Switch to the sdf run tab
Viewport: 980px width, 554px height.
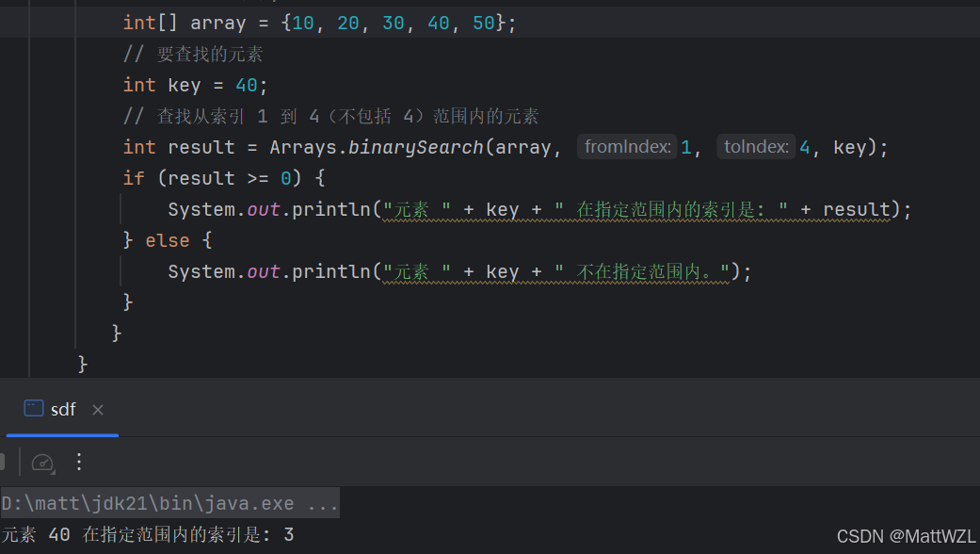pyautogui.click(x=63, y=409)
